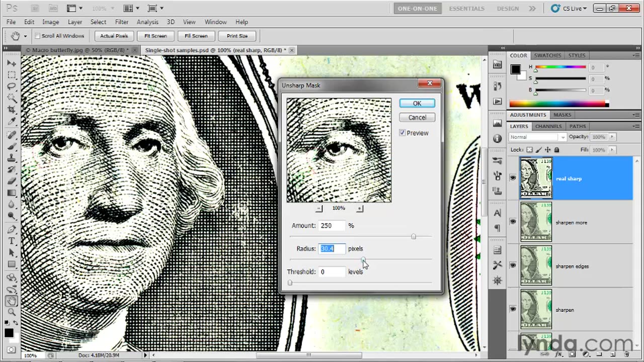
Task: Open the layer Opacity slider arrow
Action: (612, 137)
